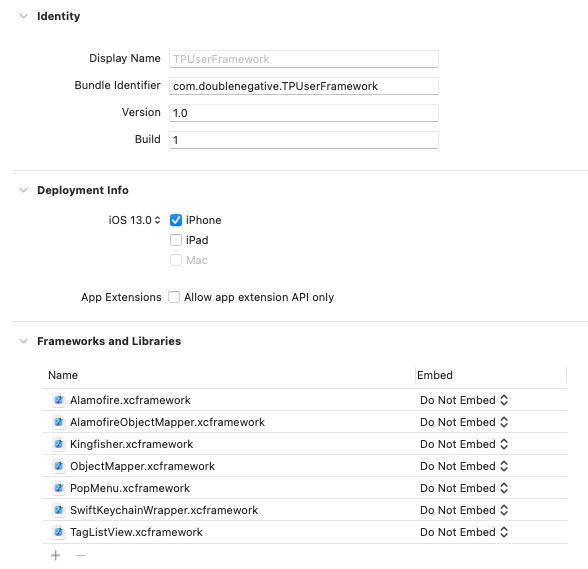The width and height of the screenshot is (588, 569).
Task: Click the ObjectMapper.xcframework file icon
Action: click(x=58, y=466)
